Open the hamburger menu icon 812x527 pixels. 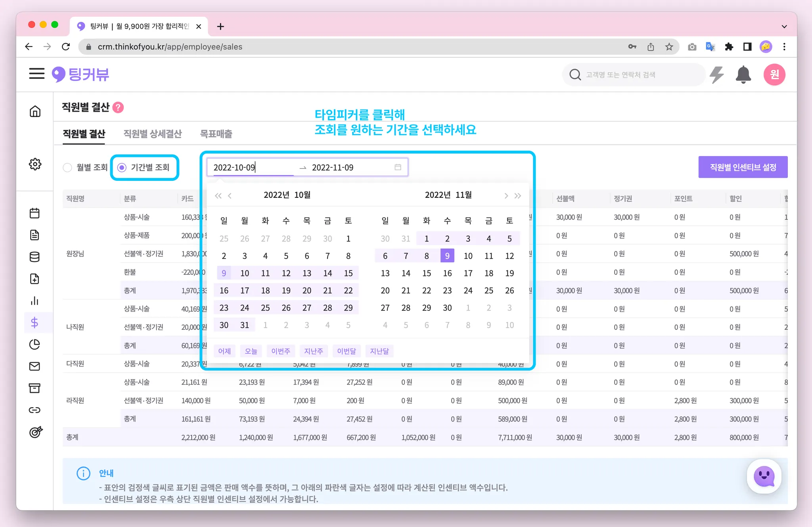click(x=36, y=74)
